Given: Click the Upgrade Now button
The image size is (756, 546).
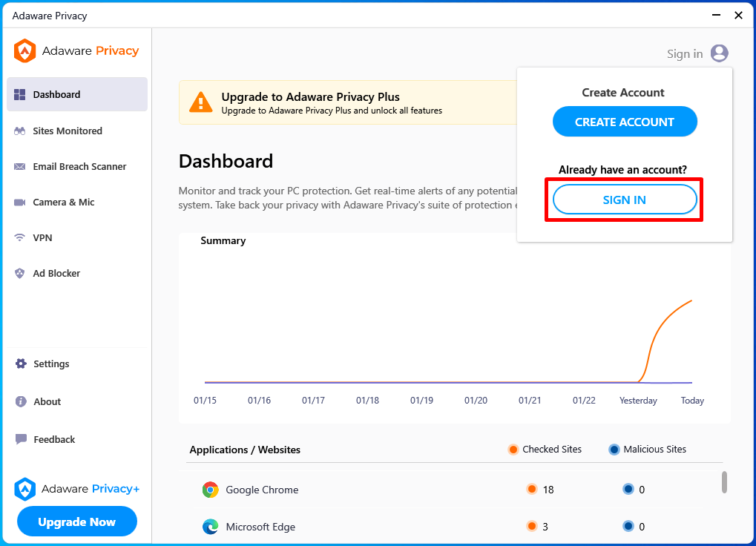Looking at the screenshot, I should pos(77,522).
